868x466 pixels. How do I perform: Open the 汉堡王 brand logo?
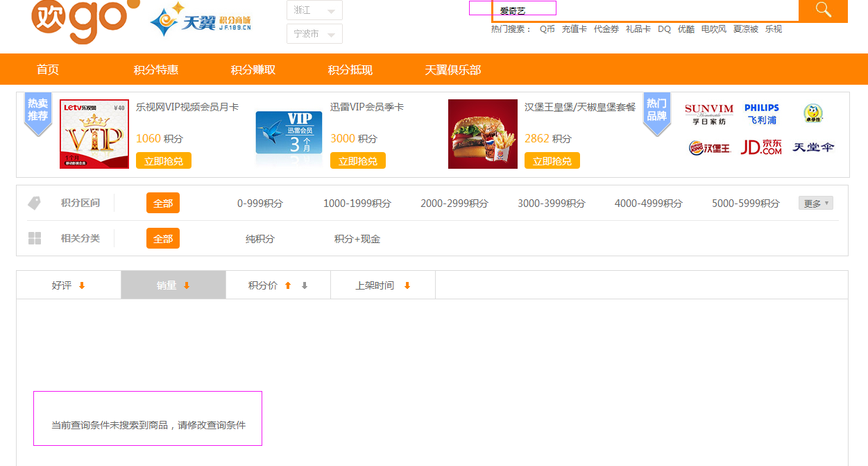[709, 147]
